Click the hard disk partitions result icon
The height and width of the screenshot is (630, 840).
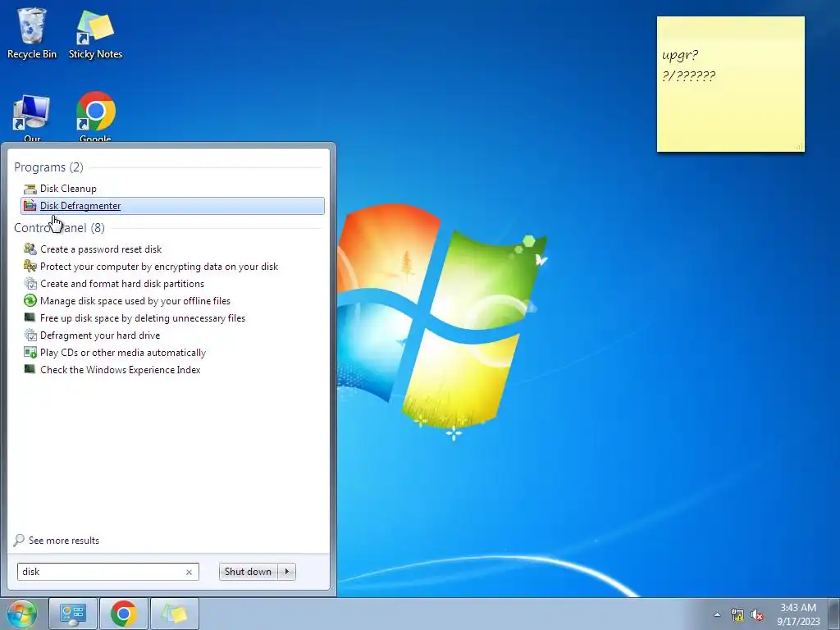[x=30, y=283]
